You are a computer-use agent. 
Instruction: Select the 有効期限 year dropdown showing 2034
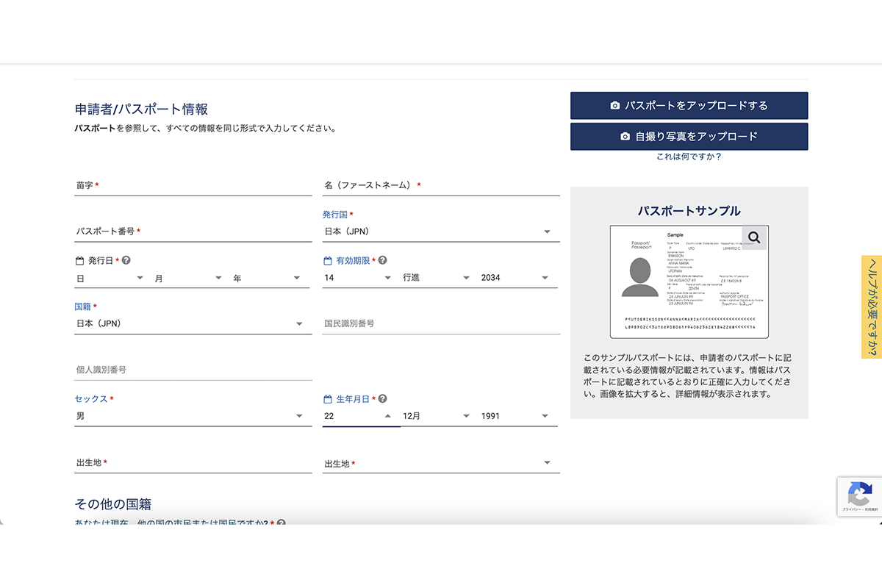click(x=514, y=278)
